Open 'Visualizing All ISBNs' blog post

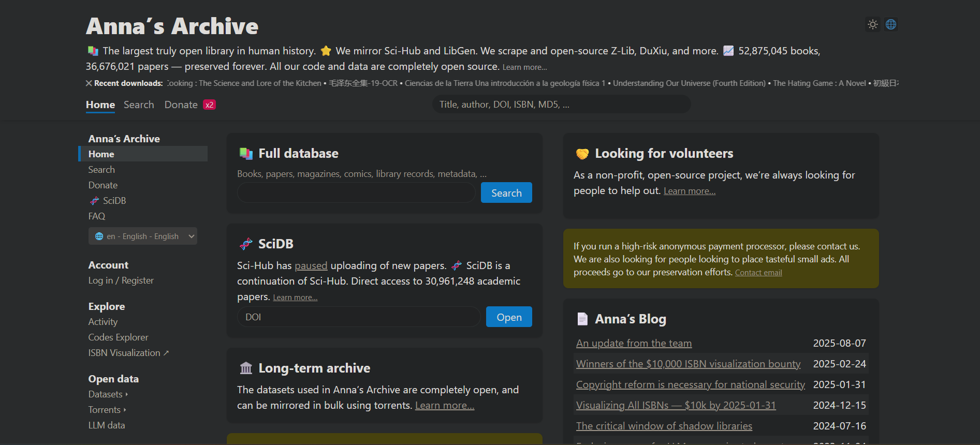point(676,405)
